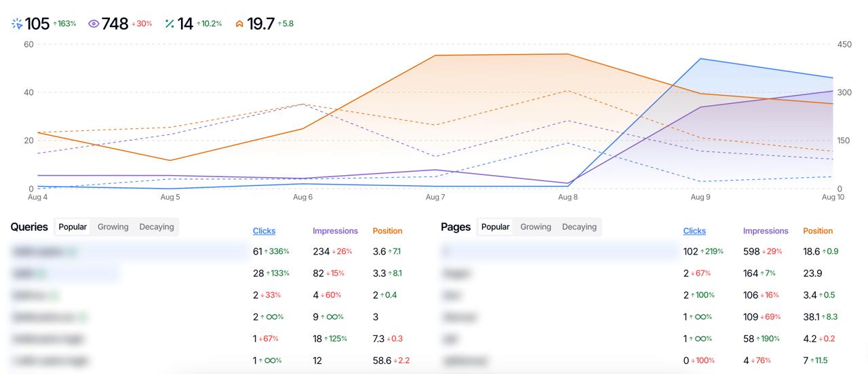Viewport: 868px width, 374px height.
Task: Show Decaying queries tab
Action: [x=157, y=227]
